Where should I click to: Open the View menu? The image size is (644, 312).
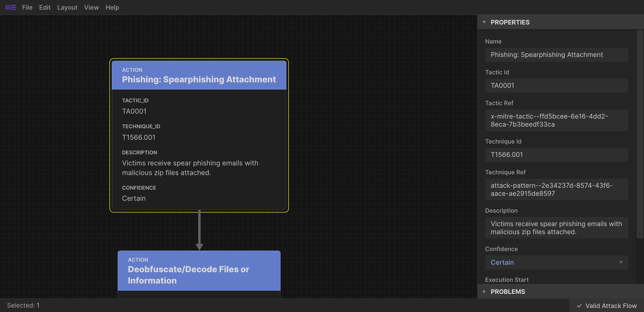(91, 7)
